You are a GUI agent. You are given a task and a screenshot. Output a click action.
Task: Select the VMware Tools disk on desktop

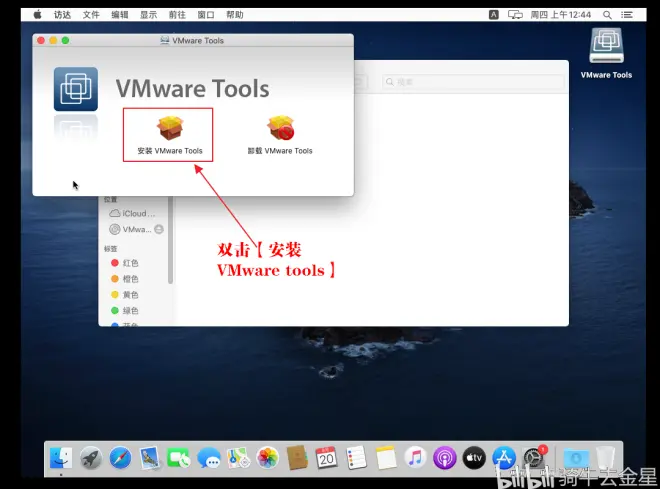(x=606, y=45)
